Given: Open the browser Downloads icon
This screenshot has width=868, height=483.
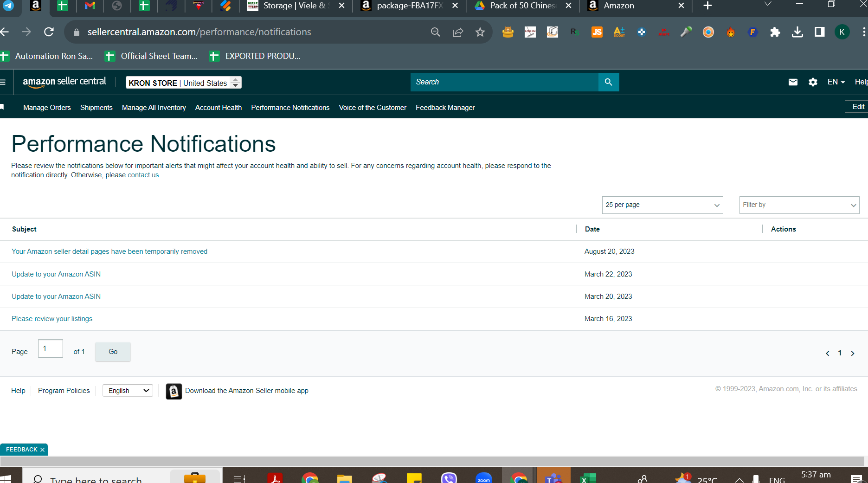Looking at the screenshot, I should point(797,32).
